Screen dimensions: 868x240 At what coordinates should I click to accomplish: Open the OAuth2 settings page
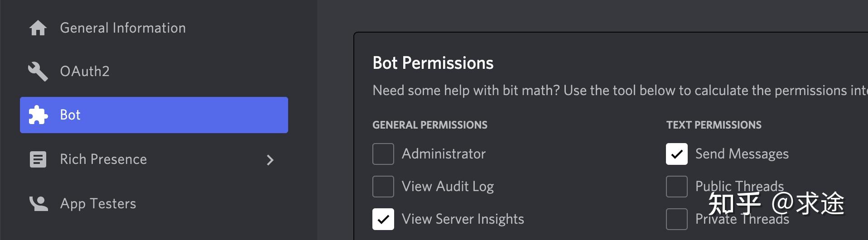coord(85,72)
